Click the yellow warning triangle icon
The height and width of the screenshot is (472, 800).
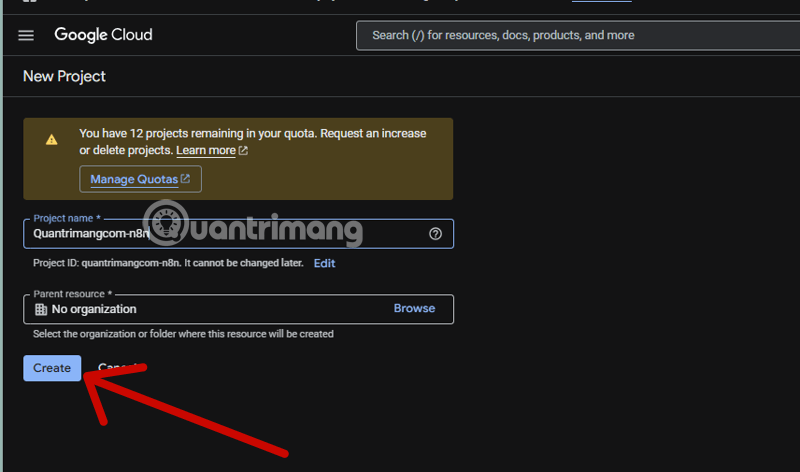pos(52,139)
